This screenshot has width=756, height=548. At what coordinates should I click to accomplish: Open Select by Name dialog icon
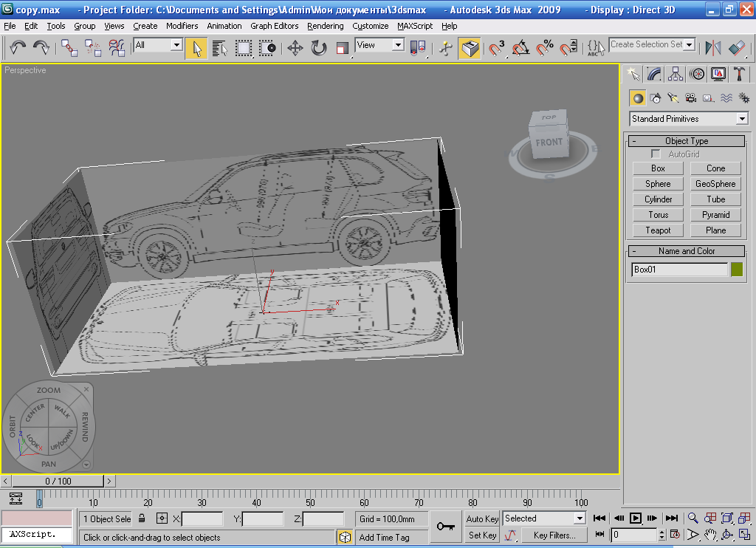point(220,48)
